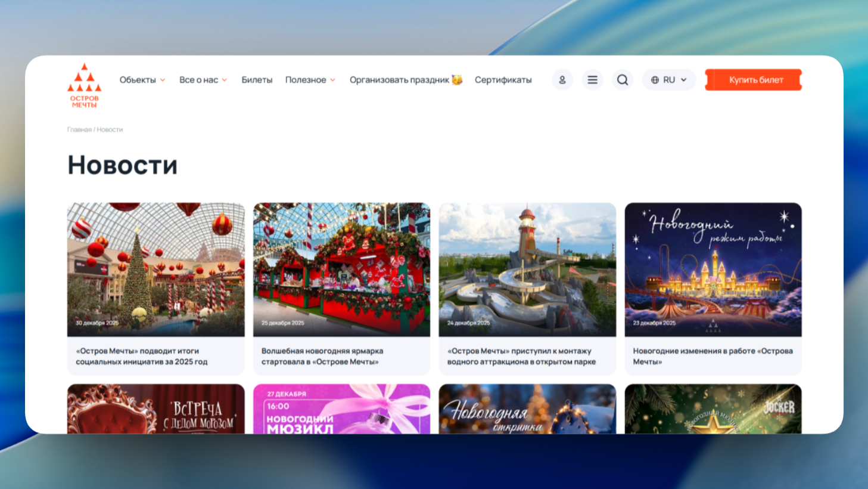This screenshot has width=868, height=489.
Task: Click the 30 декабря 2025 date label
Action: click(x=97, y=323)
